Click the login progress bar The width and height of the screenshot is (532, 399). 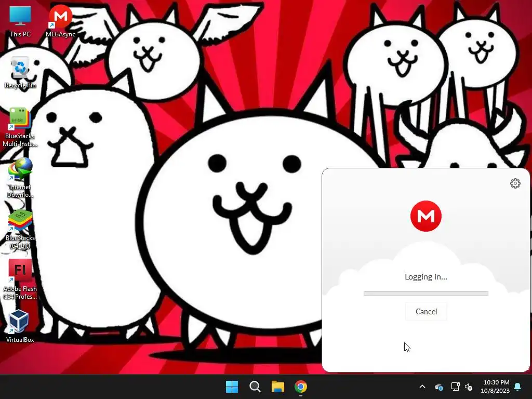pyautogui.click(x=426, y=294)
